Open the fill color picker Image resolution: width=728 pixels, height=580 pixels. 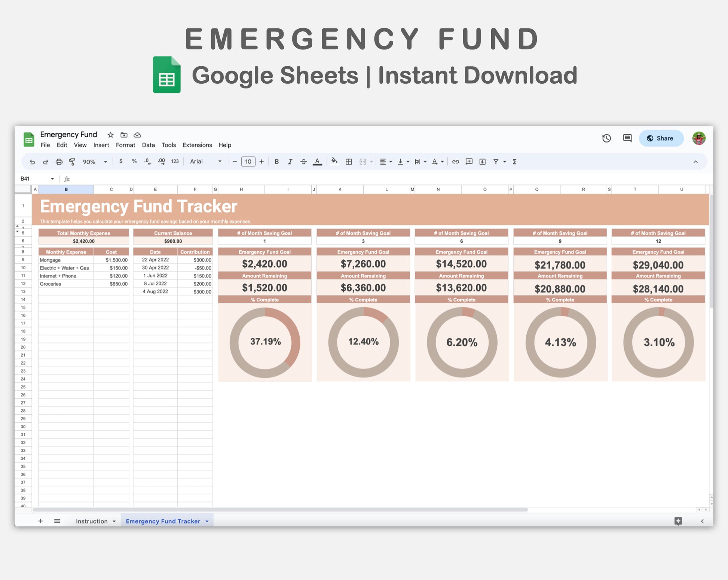[334, 162]
